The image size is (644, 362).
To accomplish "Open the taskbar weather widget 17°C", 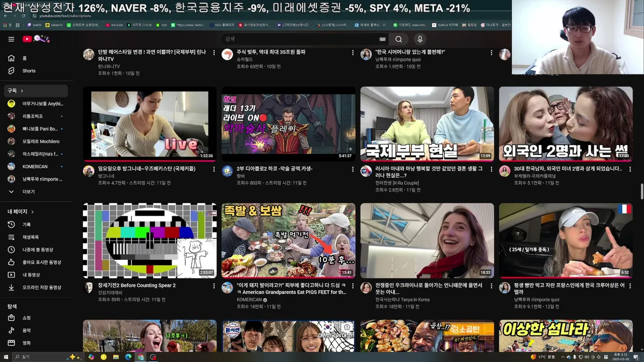I will pyautogui.click(x=543, y=357).
